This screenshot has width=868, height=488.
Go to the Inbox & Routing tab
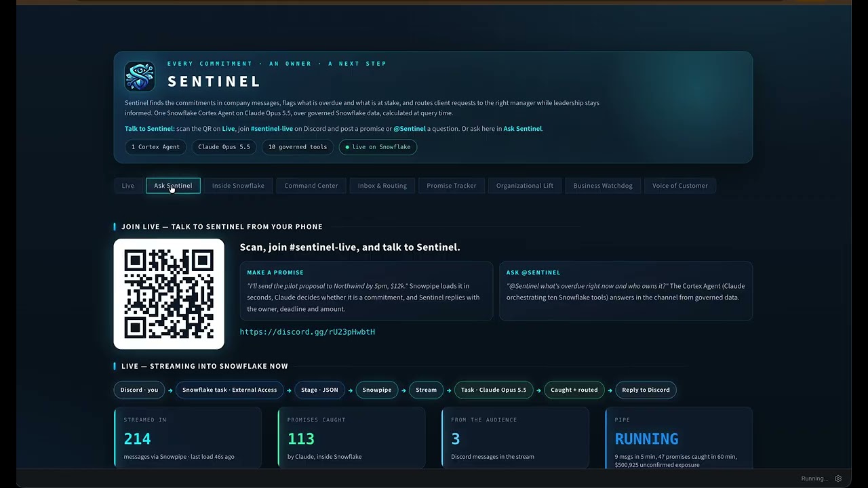[x=382, y=186]
